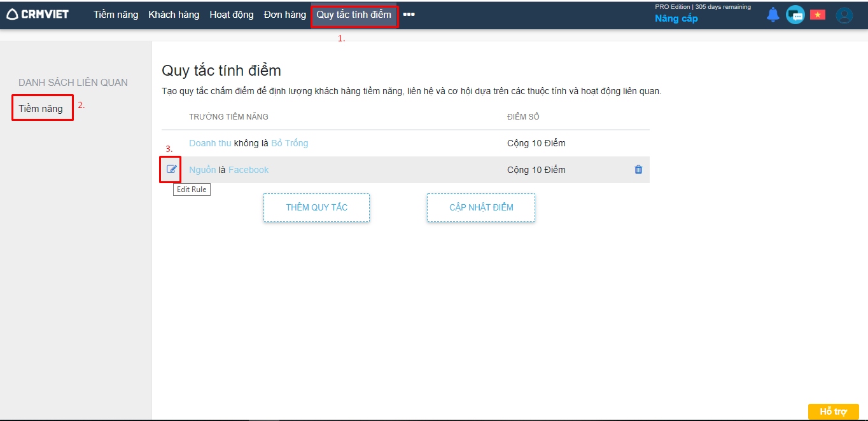Click the Nâng cấp upgrade link
The height and width of the screenshot is (421, 868).
click(x=676, y=18)
